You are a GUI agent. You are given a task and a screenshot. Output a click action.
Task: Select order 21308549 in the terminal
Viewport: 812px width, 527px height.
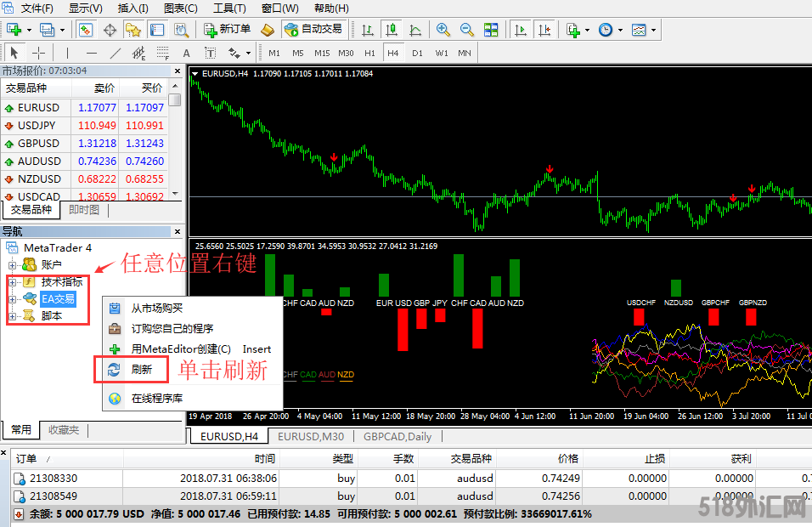pos(410,496)
